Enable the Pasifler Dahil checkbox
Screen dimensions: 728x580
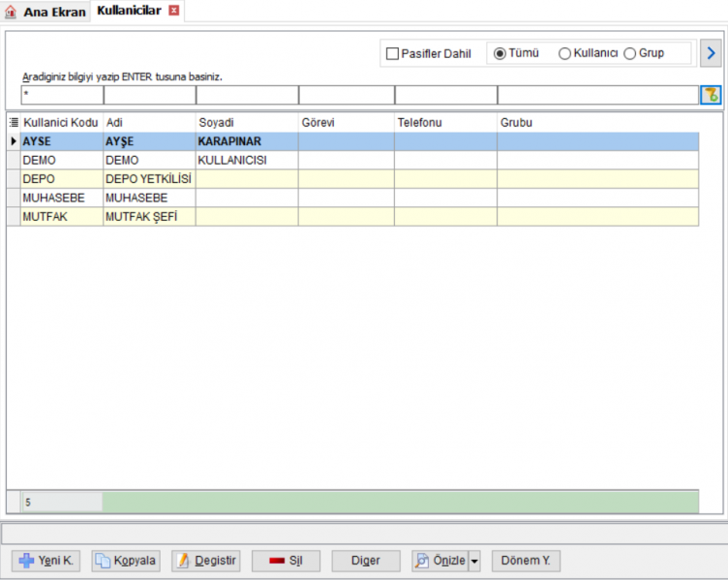pos(392,54)
